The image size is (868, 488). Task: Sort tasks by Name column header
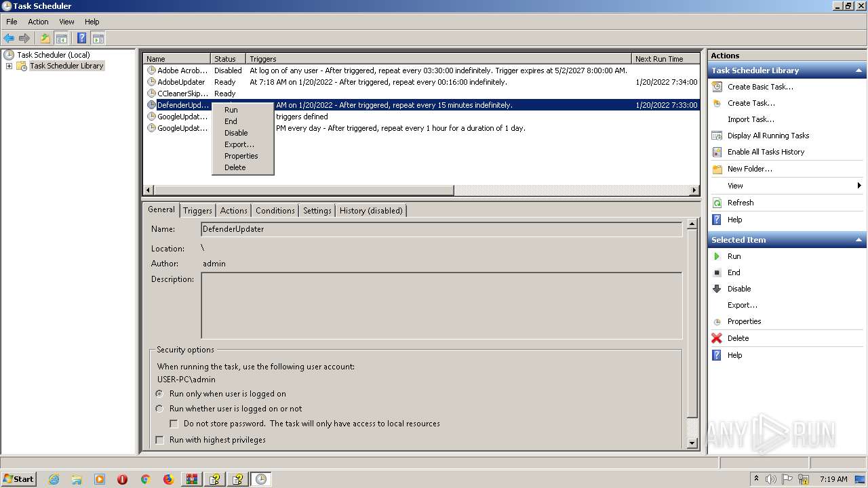coord(176,59)
